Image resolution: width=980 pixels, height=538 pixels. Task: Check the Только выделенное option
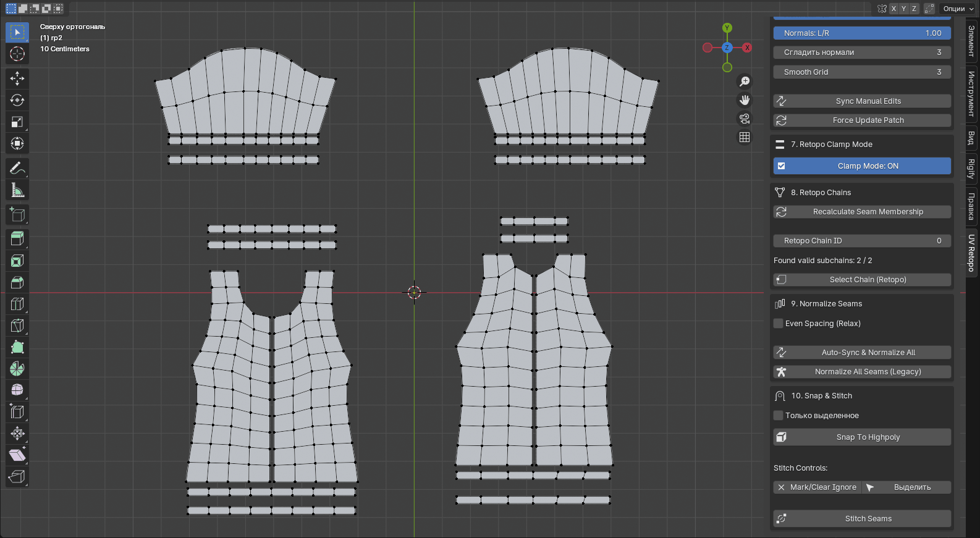tap(779, 416)
